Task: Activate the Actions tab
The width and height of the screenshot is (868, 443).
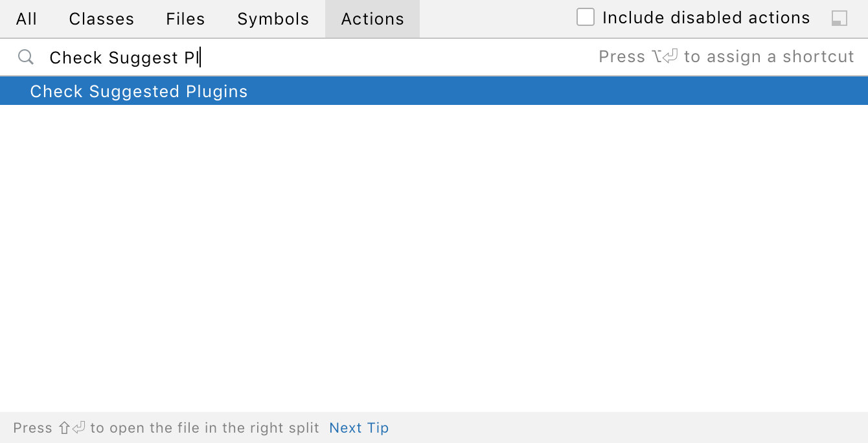Action: [x=372, y=18]
